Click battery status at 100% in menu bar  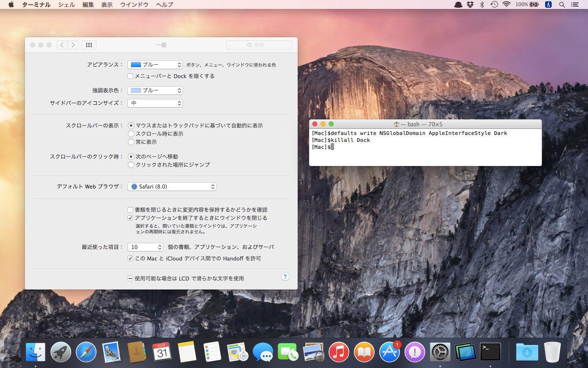(x=527, y=4)
